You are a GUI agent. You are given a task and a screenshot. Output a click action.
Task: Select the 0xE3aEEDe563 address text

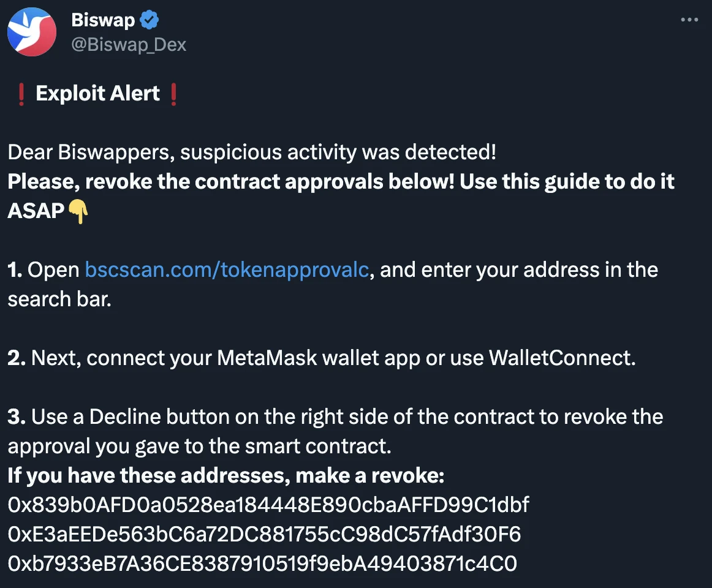263,534
